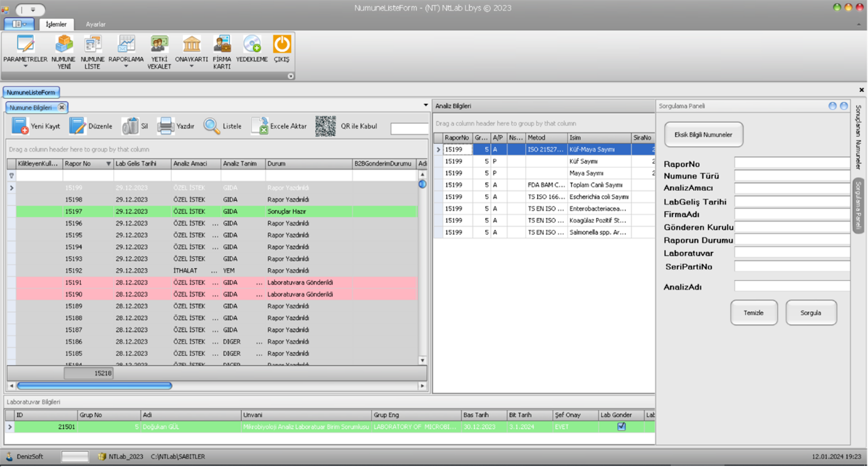
Task: Open the Rapor No column filter dropdown
Action: coord(108,164)
